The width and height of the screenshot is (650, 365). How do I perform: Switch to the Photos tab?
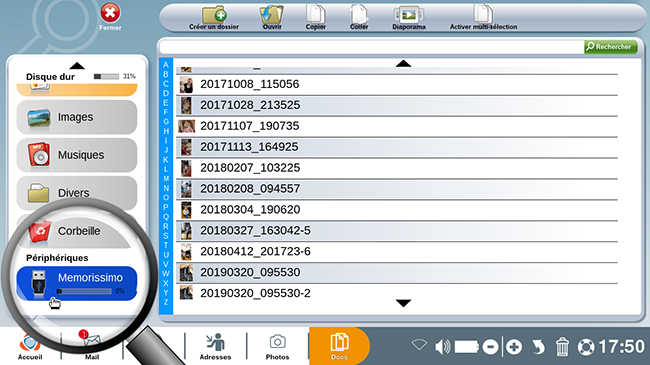[x=277, y=346]
